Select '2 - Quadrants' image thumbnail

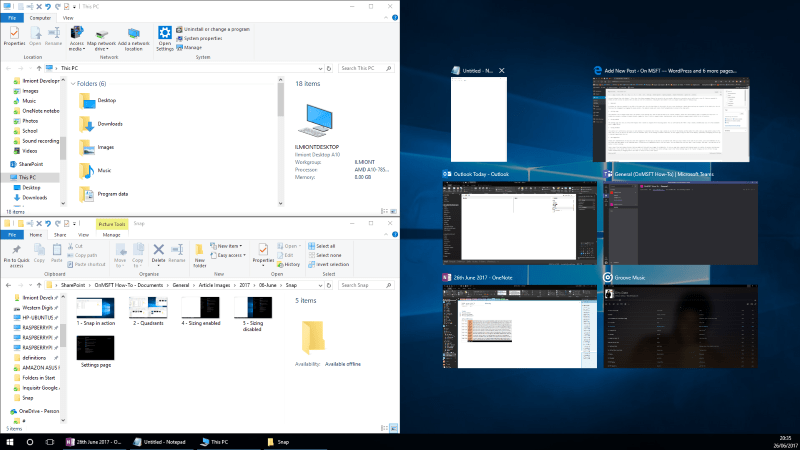(x=148, y=311)
